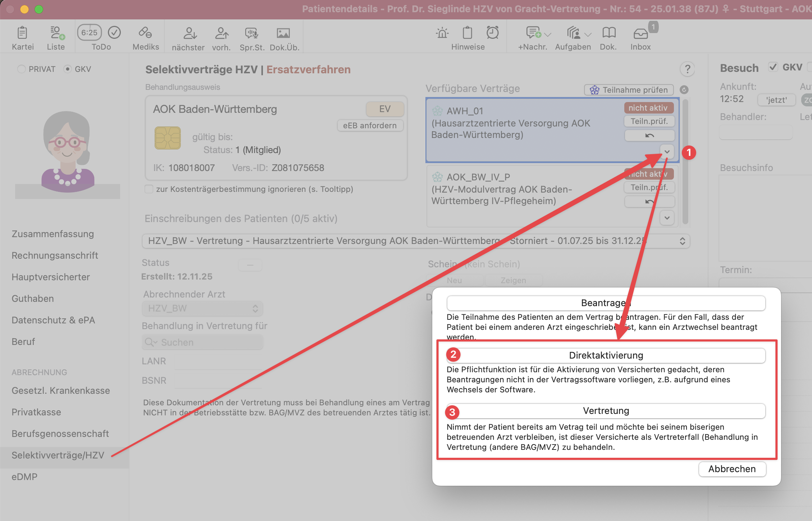Open the Inbox tray icon
This screenshot has height=521, width=812.
click(x=640, y=34)
